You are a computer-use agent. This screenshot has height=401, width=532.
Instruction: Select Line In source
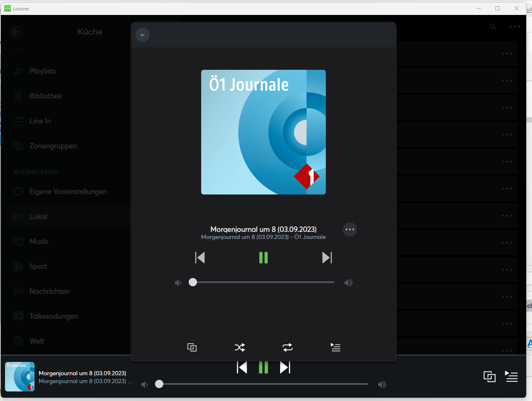tap(70, 121)
